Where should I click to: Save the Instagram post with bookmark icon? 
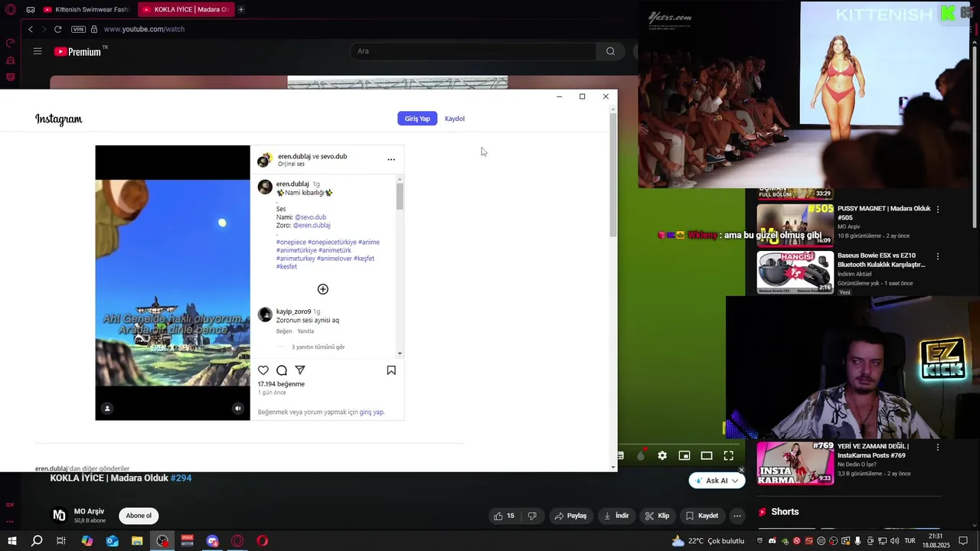point(391,370)
